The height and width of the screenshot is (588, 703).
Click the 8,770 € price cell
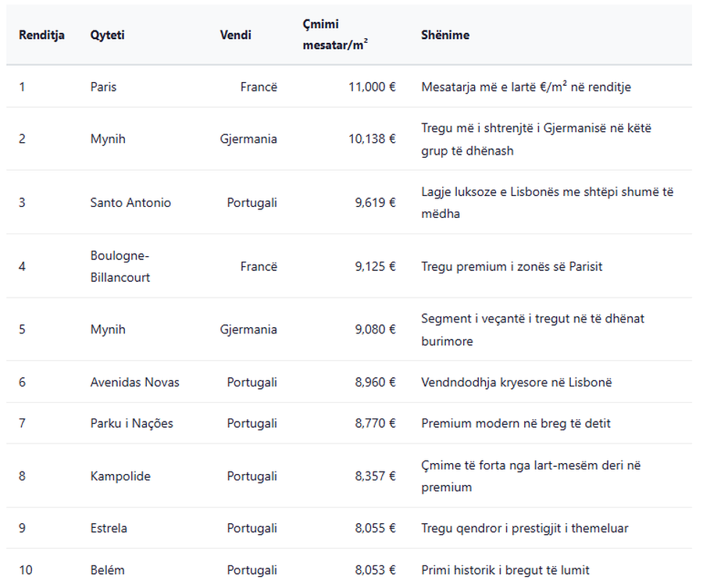coord(375,423)
